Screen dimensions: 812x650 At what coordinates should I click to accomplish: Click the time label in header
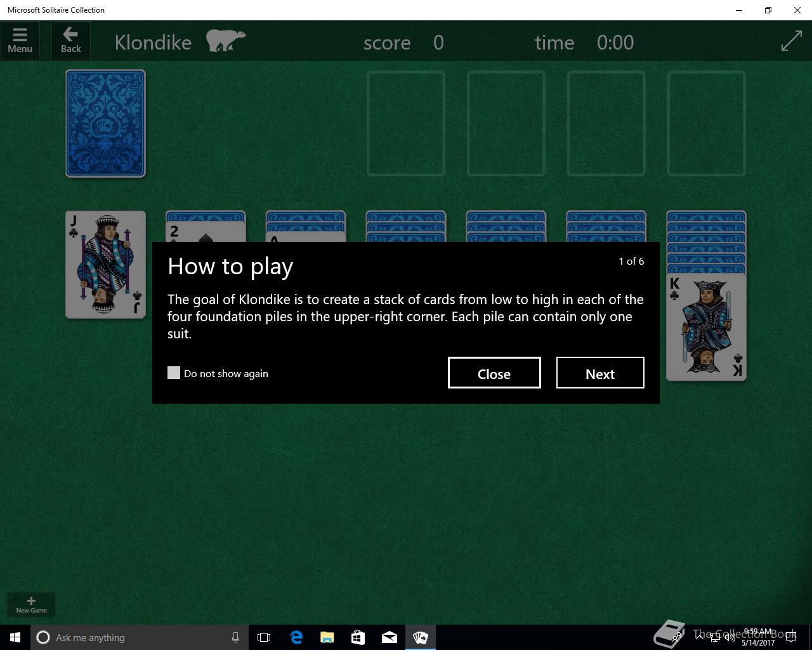point(554,43)
